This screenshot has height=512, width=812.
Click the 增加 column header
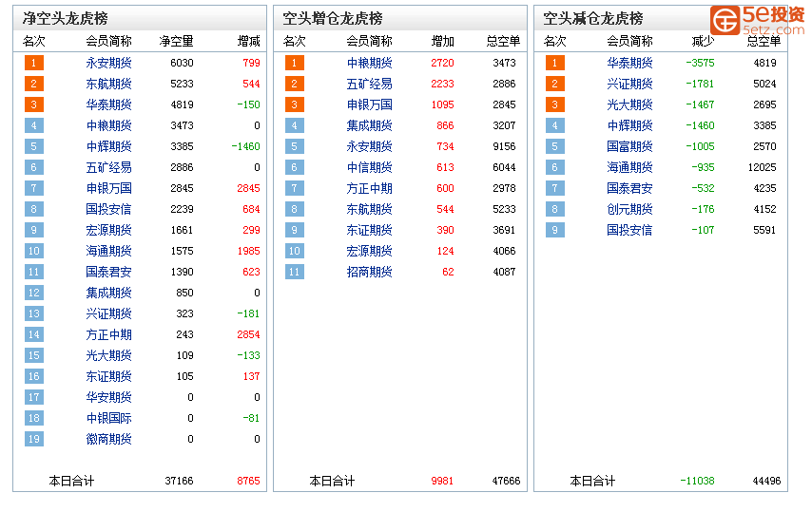pos(443,42)
